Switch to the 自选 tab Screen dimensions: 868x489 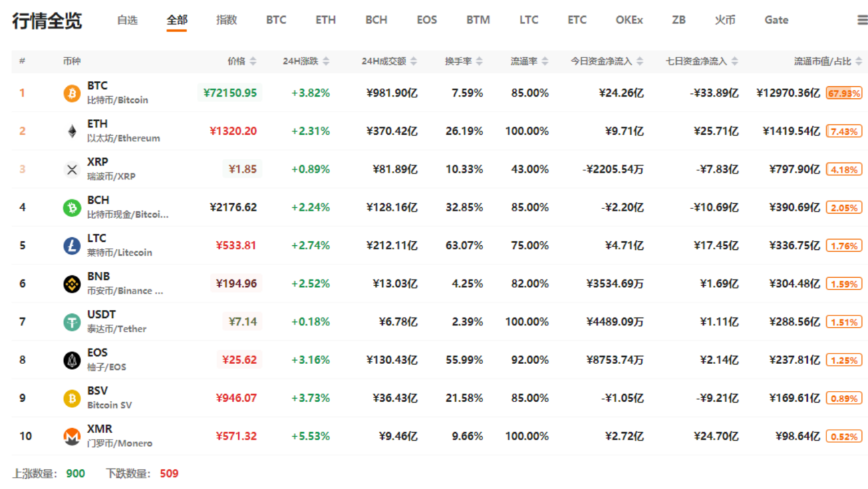pos(127,20)
